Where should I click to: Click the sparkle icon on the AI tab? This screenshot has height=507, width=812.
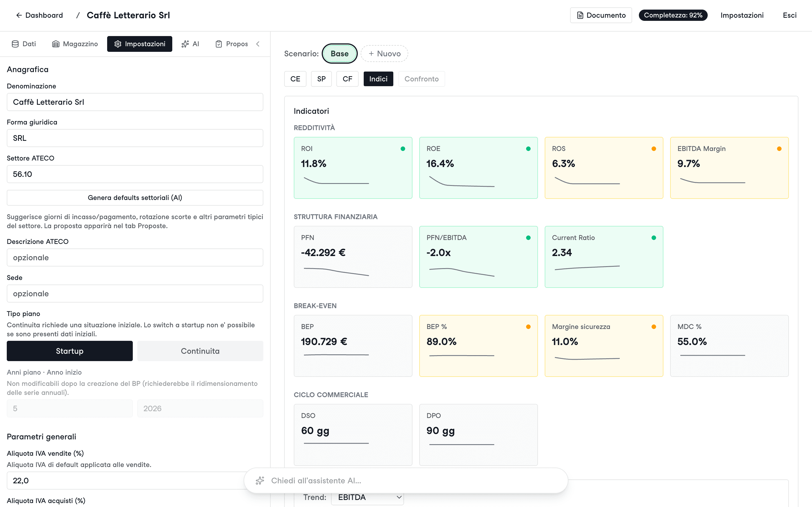tap(185, 44)
